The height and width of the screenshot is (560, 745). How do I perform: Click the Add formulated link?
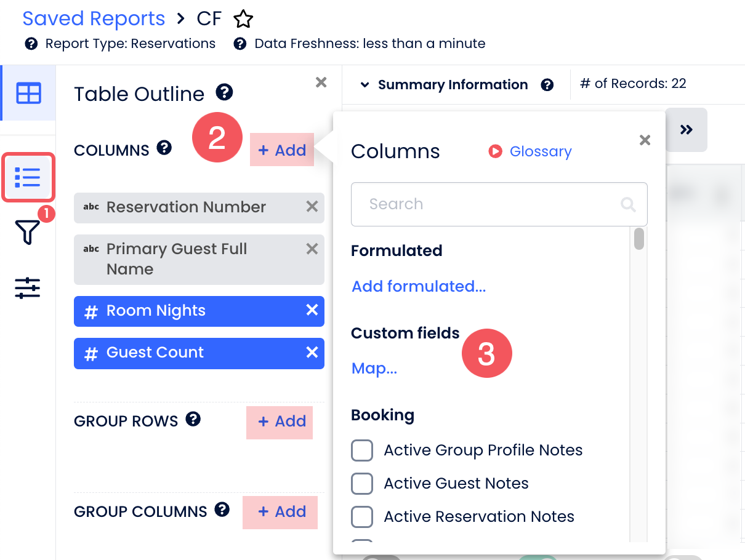coord(419,286)
